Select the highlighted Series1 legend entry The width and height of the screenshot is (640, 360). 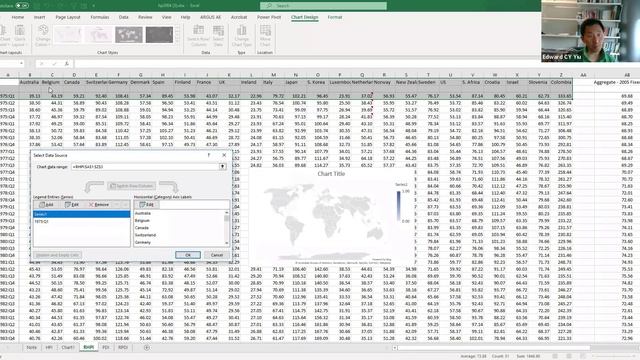pyautogui.click(x=82, y=214)
